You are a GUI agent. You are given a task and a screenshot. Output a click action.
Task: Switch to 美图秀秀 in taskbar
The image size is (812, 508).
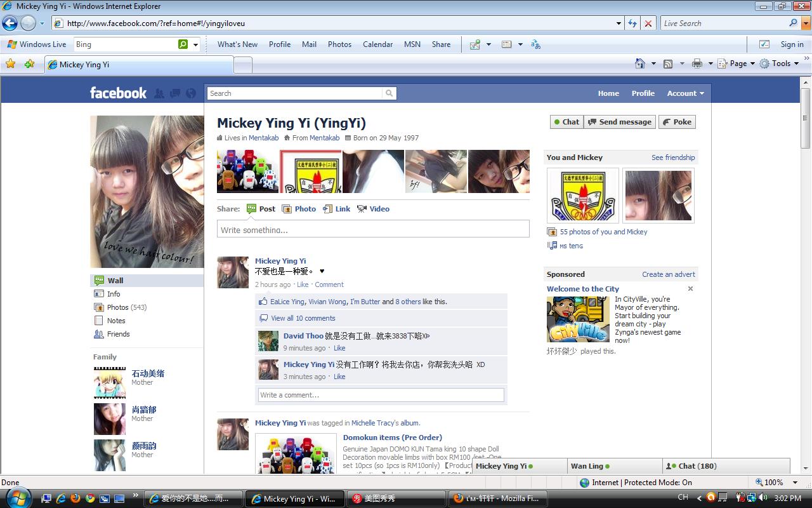coord(395,498)
